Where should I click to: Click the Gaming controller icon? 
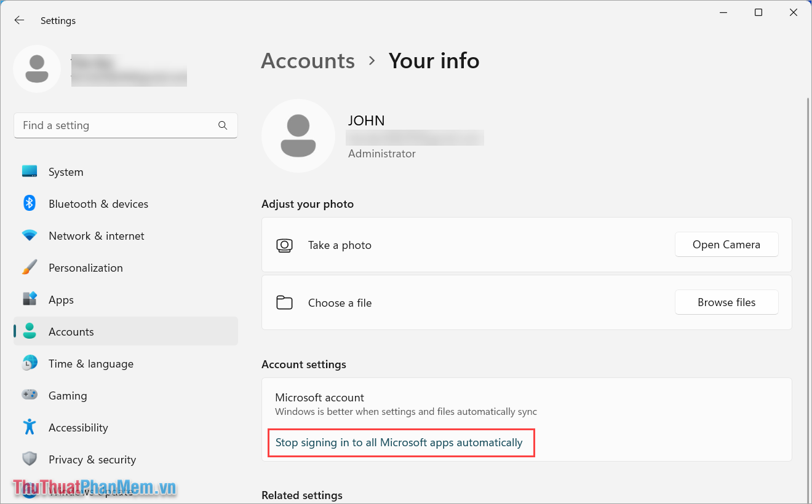pyautogui.click(x=29, y=395)
